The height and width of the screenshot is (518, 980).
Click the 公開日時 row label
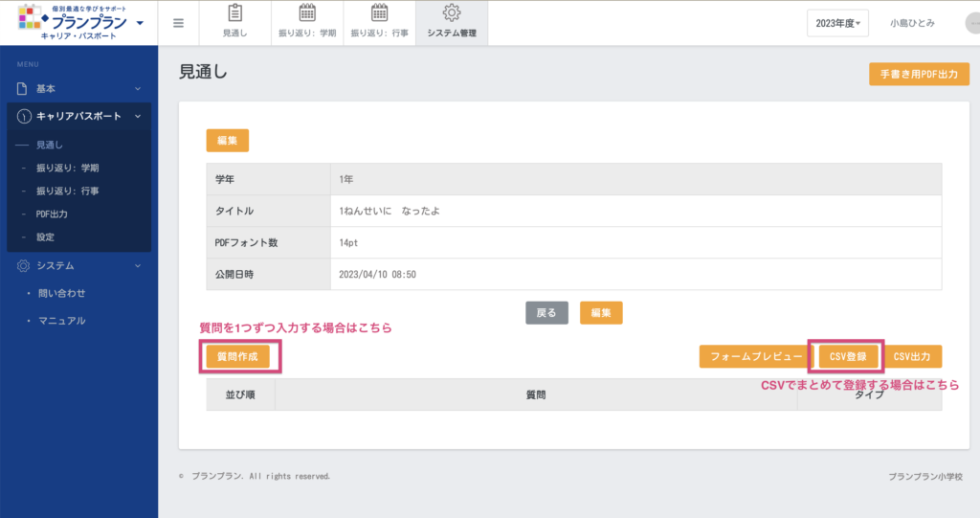pyautogui.click(x=234, y=274)
